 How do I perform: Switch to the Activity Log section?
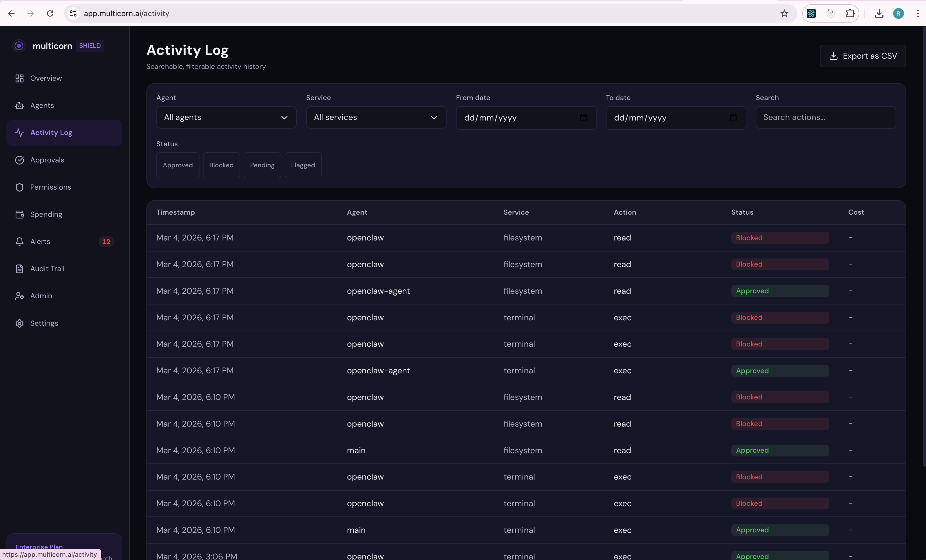point(51,132)
